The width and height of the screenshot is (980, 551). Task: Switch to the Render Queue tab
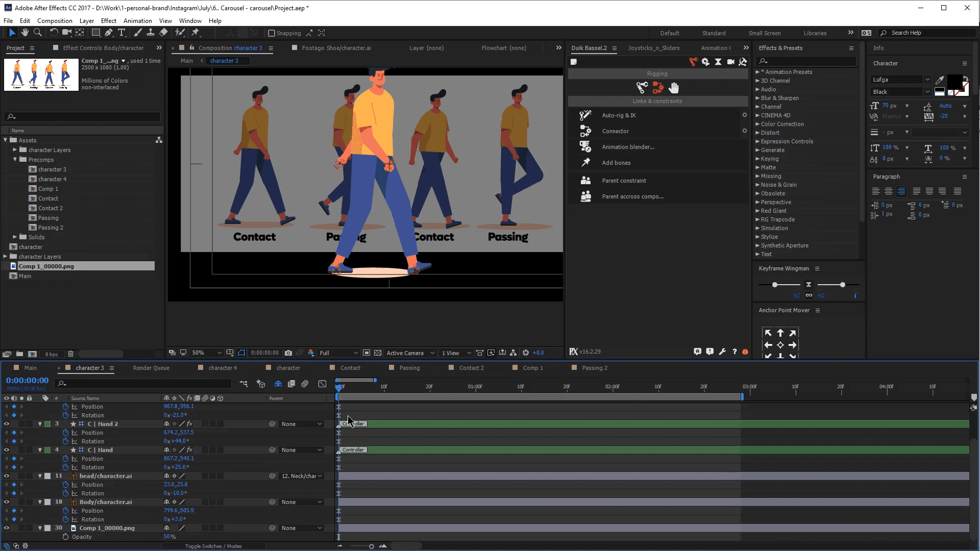click(x=151, y=368)
